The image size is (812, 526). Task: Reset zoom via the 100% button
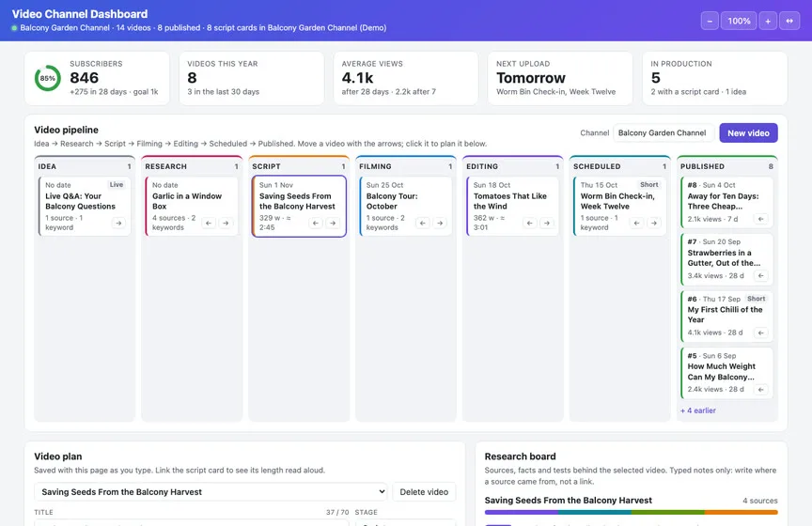click(x=739, y=22)
